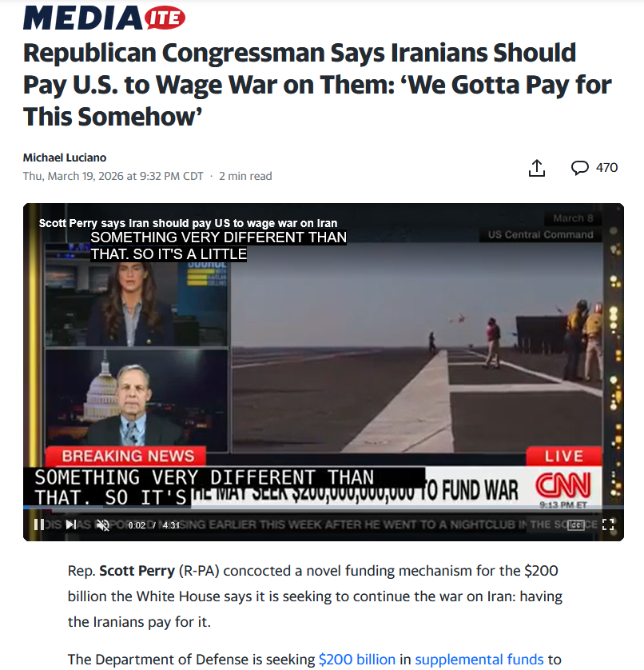
Task: Click the video elapsed time display
Action: pos(137,525)
